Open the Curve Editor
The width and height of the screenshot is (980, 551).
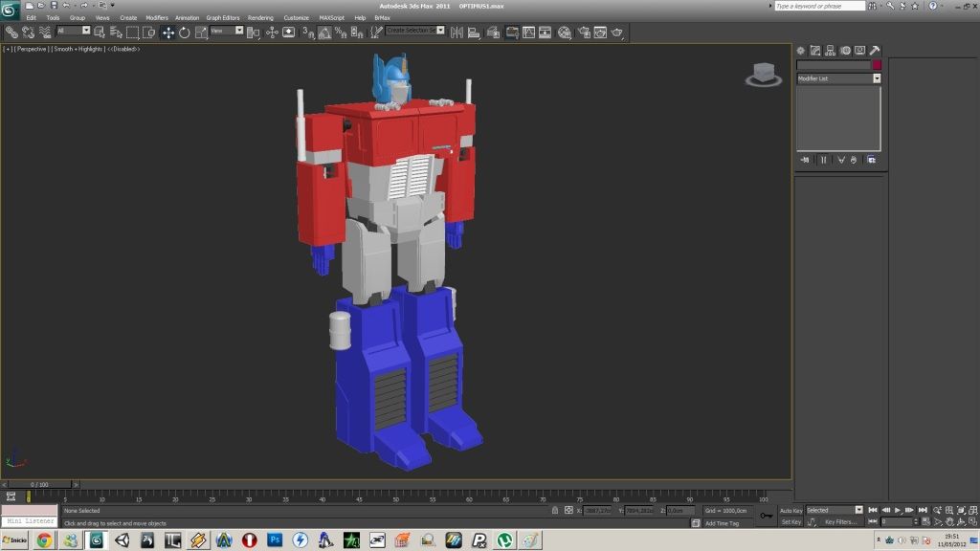[528, 33]
